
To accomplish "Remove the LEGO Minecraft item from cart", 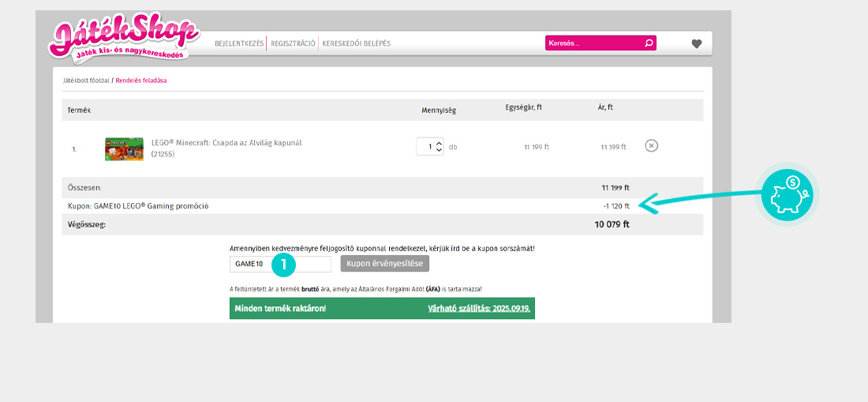I will tap(651, 146).
